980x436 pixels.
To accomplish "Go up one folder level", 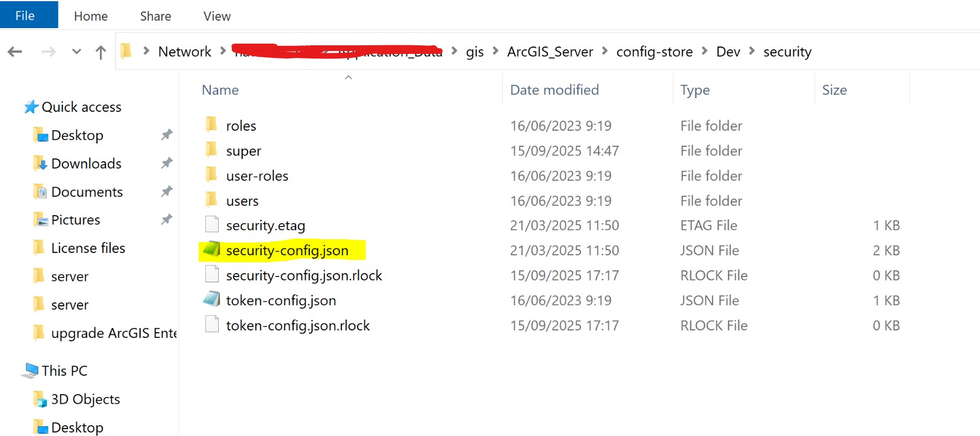I will coord(100,51).
